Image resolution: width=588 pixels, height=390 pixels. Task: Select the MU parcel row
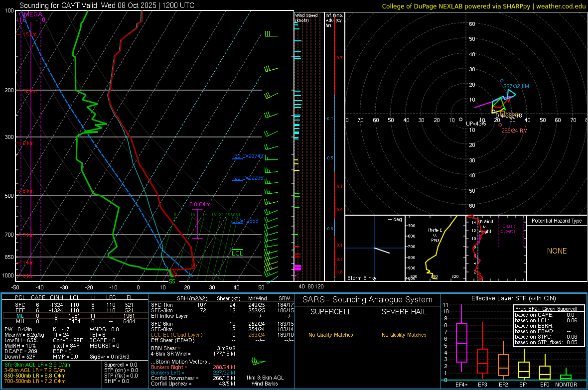[x=75, y=321]
